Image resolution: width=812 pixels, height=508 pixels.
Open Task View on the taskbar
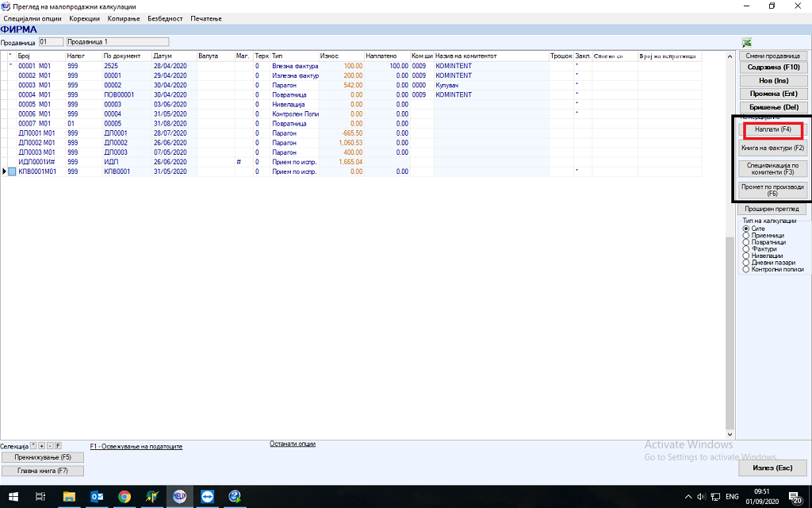click(41, 496)
